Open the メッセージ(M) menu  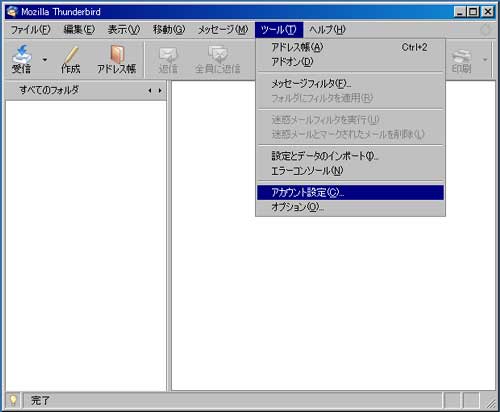pos(223,30)
